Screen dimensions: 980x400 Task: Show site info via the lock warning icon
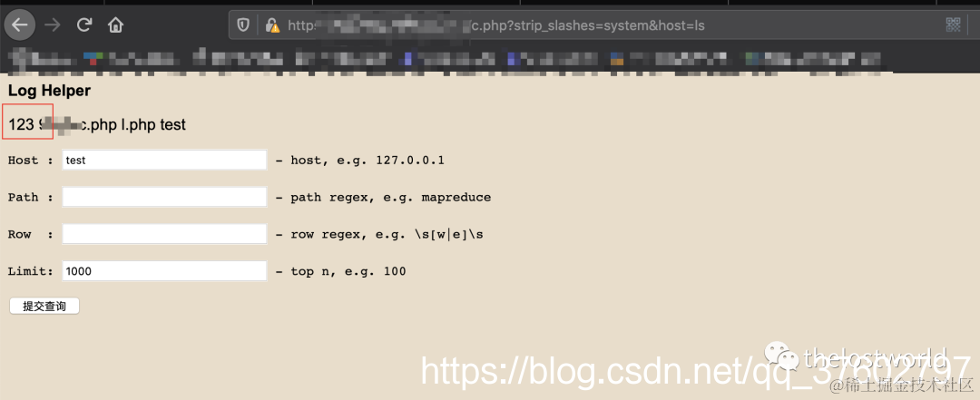coord(272,25)
